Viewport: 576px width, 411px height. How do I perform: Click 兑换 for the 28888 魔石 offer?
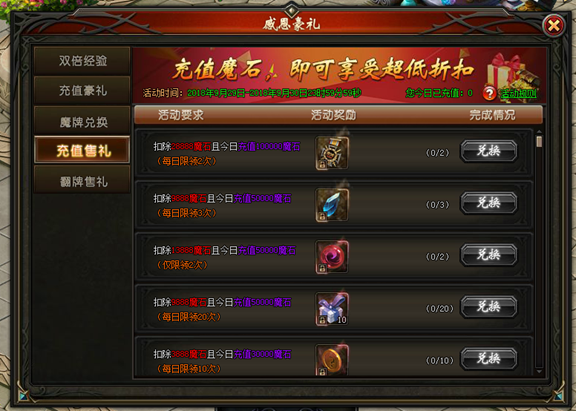489,151
